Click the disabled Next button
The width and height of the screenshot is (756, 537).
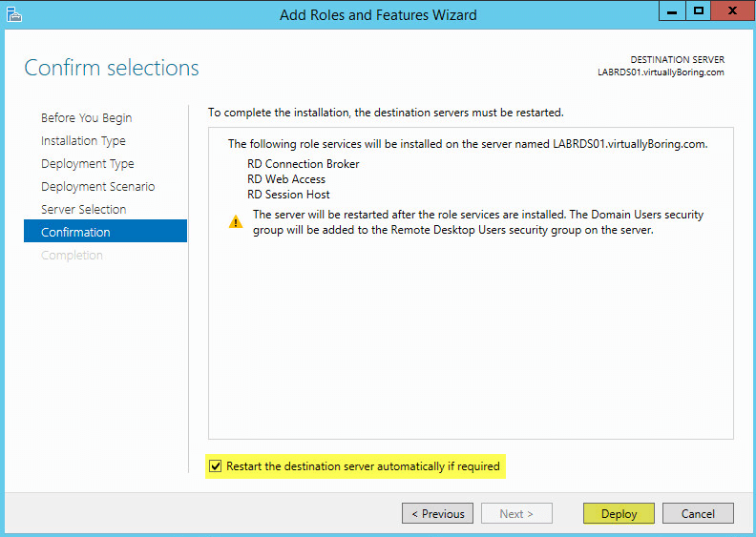pyautogui.click(x=516, y=513)
